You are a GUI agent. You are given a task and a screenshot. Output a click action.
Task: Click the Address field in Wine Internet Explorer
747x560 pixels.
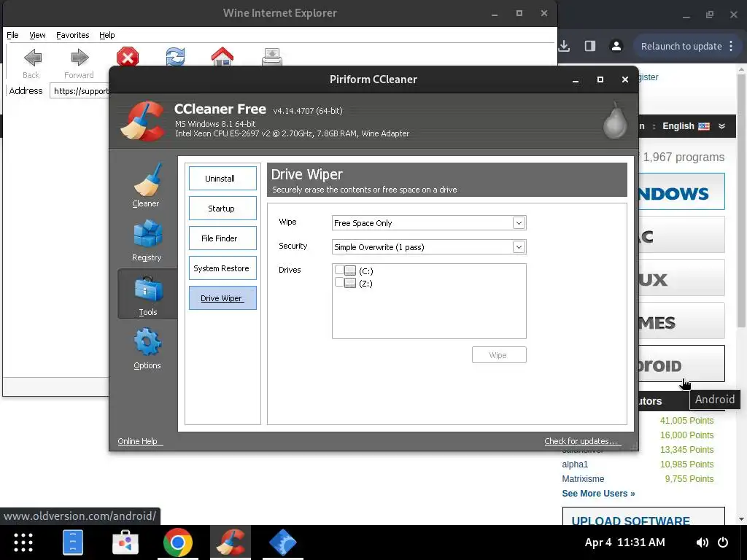point(80,91)
